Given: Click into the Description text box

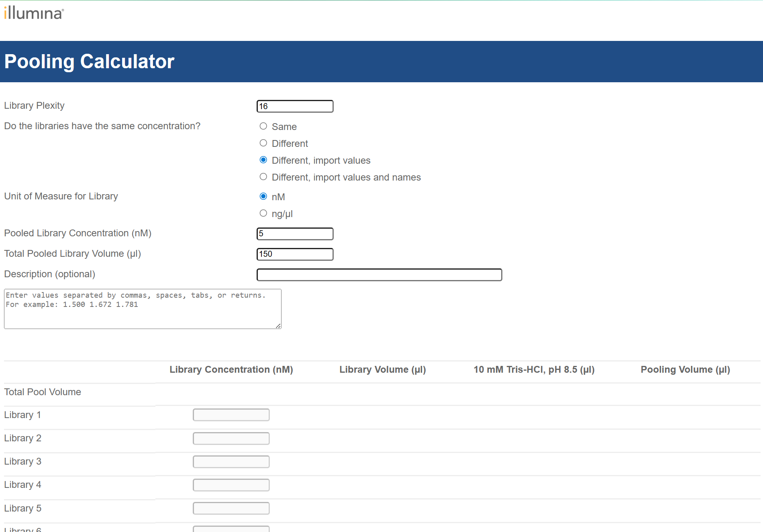Looking at the screenshot, I should [379, 275].
